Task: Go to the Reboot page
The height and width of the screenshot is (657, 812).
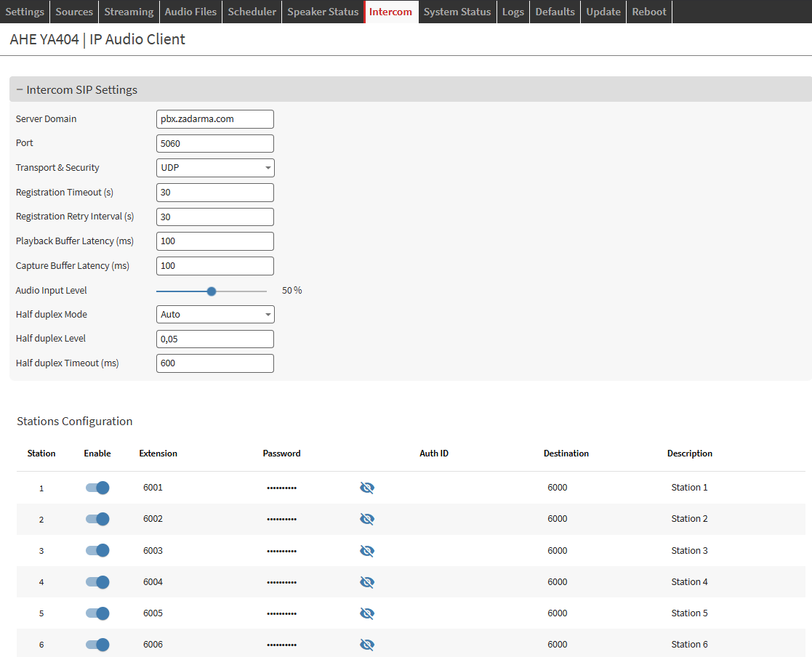Action: tap(649, 12)
